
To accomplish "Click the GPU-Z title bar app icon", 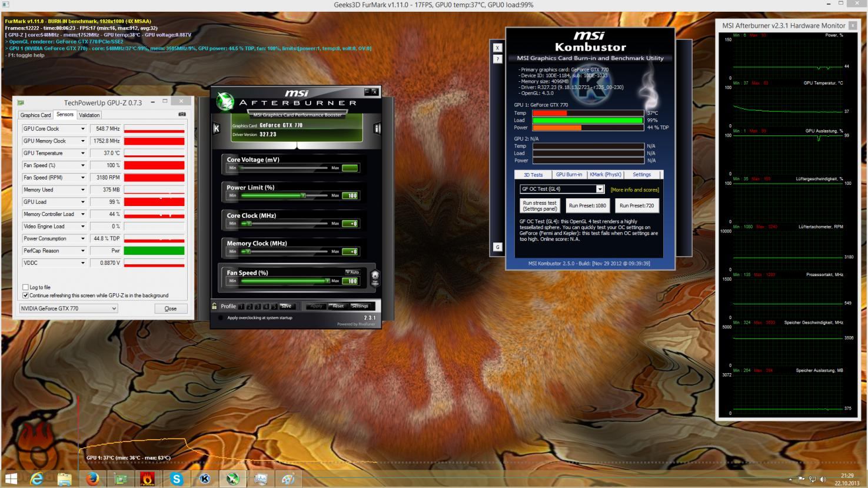I will tap(21, 102).
